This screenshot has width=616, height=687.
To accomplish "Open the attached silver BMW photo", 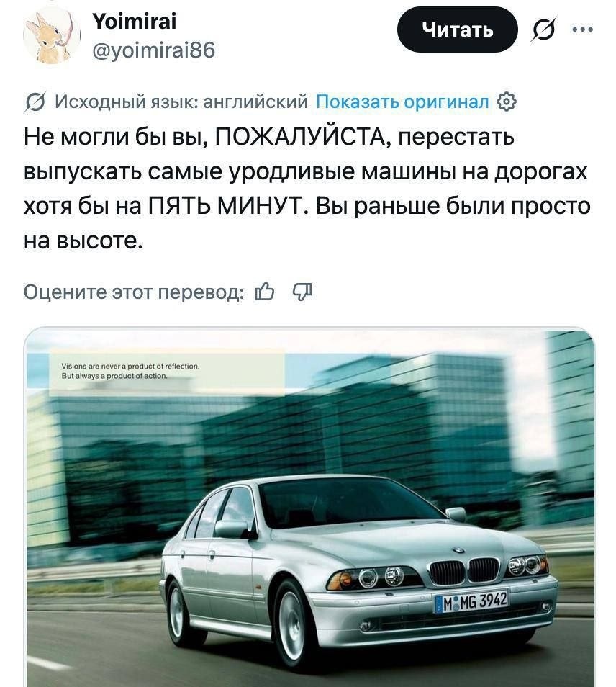I will click(309, 507).
